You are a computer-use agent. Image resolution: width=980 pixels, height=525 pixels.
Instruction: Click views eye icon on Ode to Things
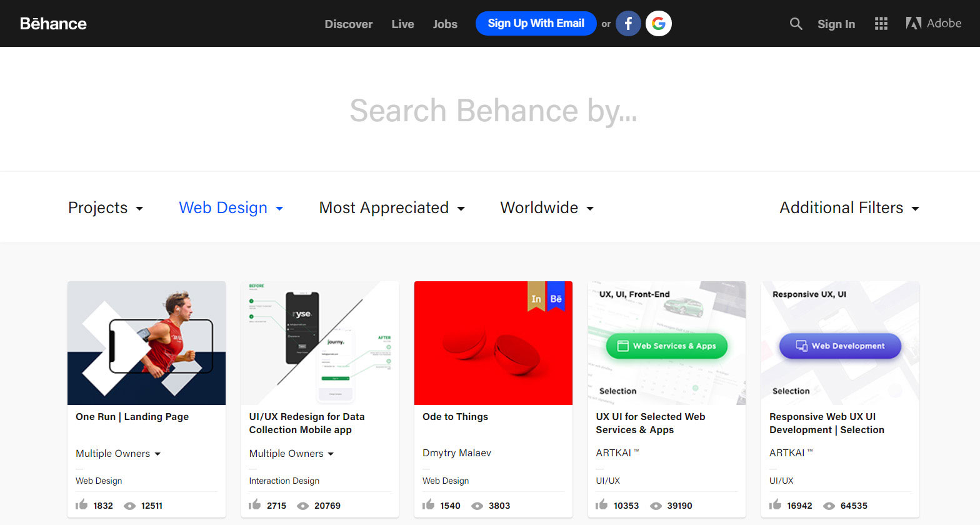tap(477, 506)
